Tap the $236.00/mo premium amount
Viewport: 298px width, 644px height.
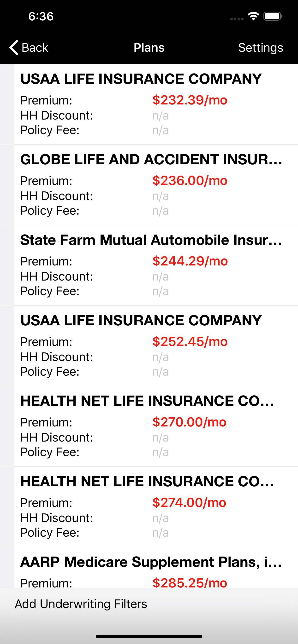coord(190,180)
